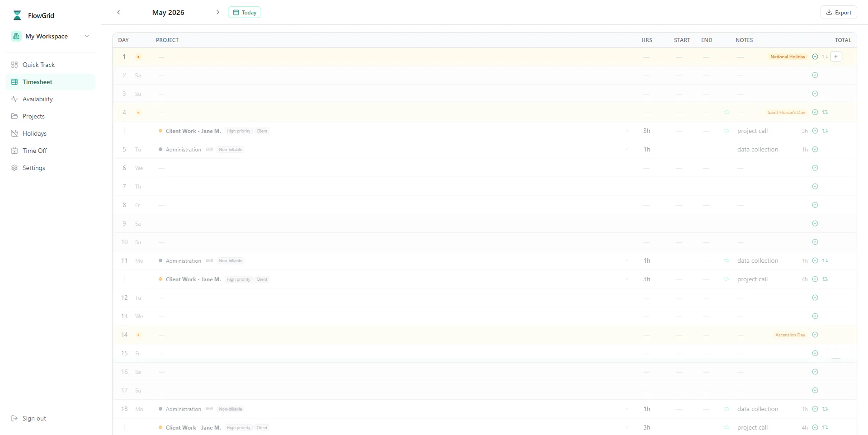
Task: Toggle the check circle on day 2 Saturday row
Action: 815,75
